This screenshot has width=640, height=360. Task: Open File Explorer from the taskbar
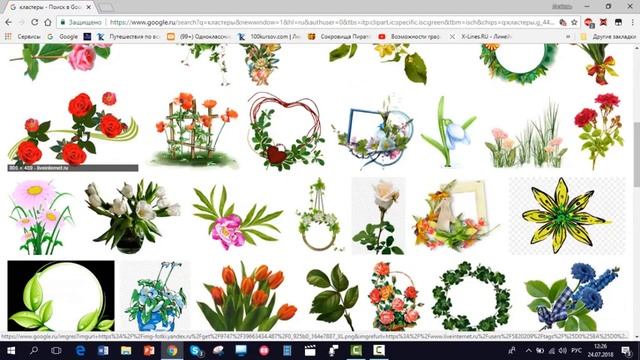click(x=126, y=351)
